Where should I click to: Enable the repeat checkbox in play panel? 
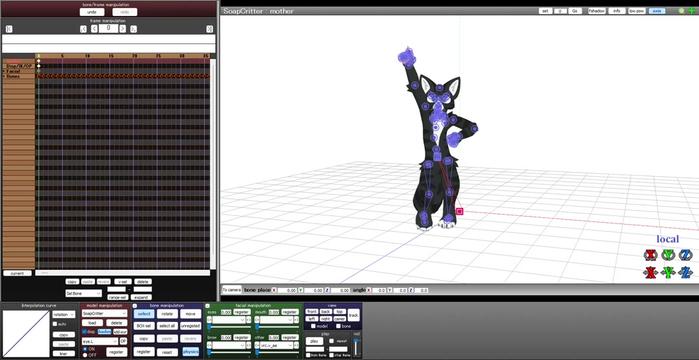[x=331, y=341]
